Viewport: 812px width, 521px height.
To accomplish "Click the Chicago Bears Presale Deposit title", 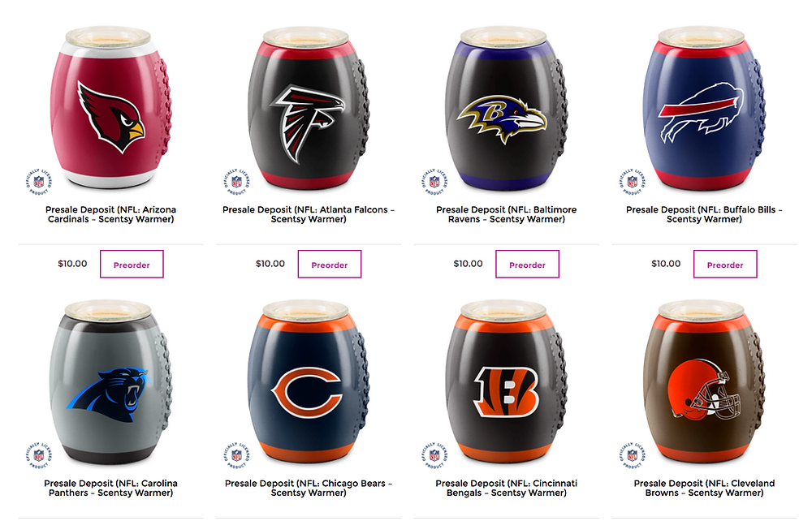I will point(309,488).
